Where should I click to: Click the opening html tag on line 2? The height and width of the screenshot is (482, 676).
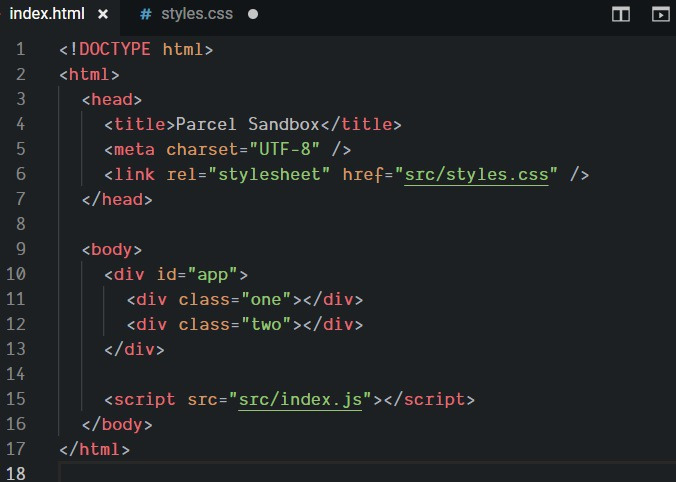89,75
